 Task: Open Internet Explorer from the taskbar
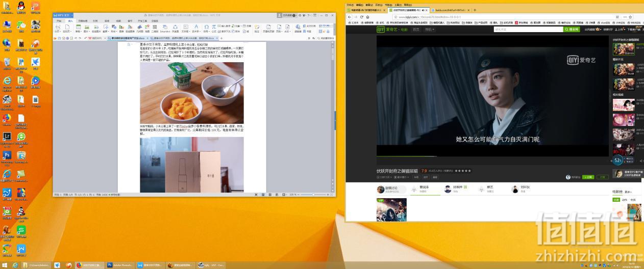(14, 265)
